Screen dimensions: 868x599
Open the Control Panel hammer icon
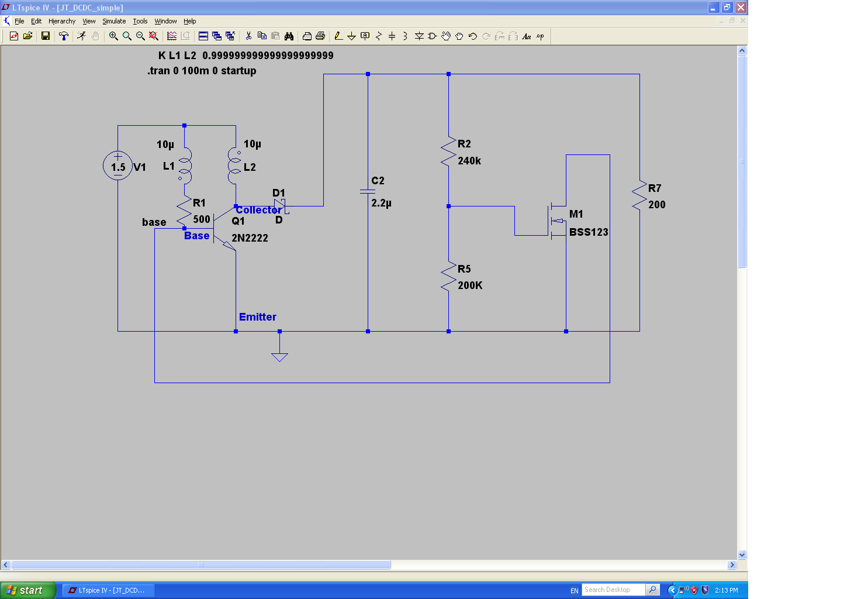[64, 36]
